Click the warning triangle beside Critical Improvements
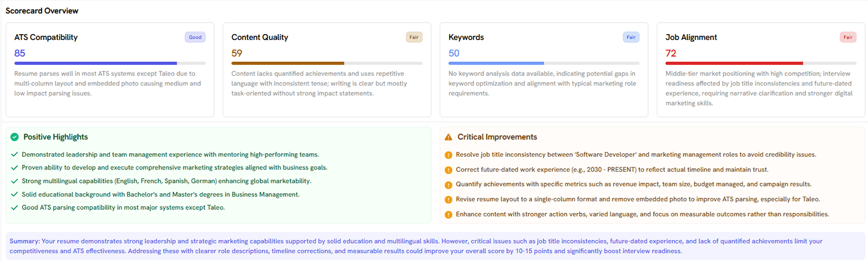 [x=448, y=137]
